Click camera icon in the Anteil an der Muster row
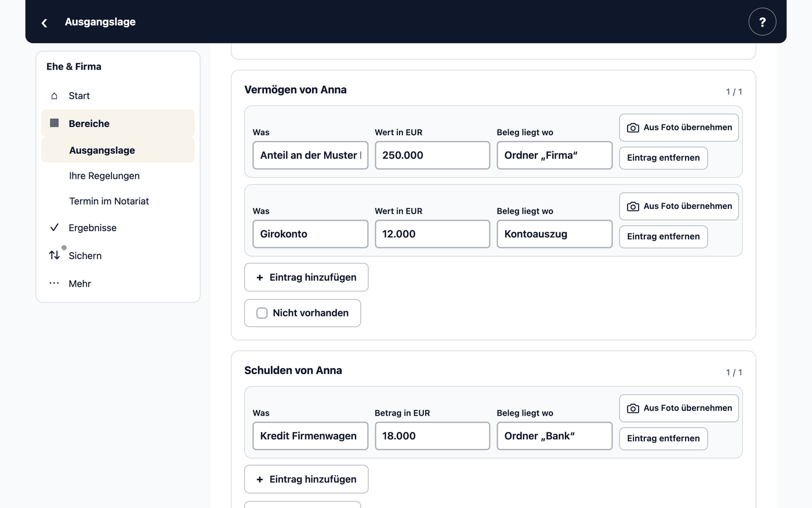 coord(633,128)
